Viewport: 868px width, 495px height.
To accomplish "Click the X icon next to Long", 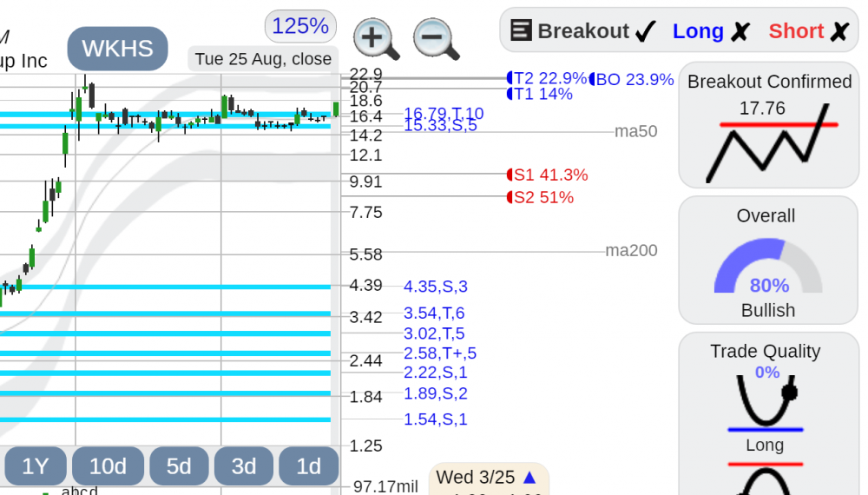I will point(740,31).
